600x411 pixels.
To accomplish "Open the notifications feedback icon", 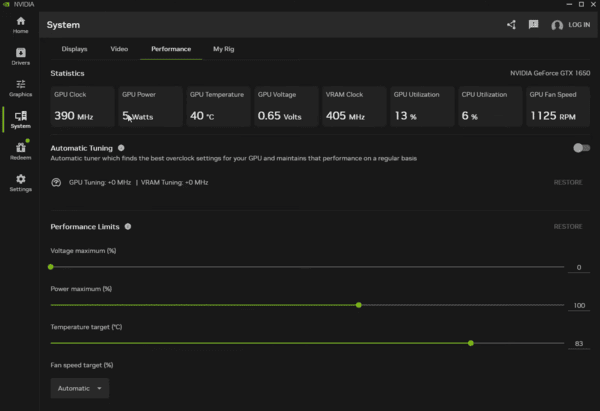I will pyautogui.click(x=533, y=25).
